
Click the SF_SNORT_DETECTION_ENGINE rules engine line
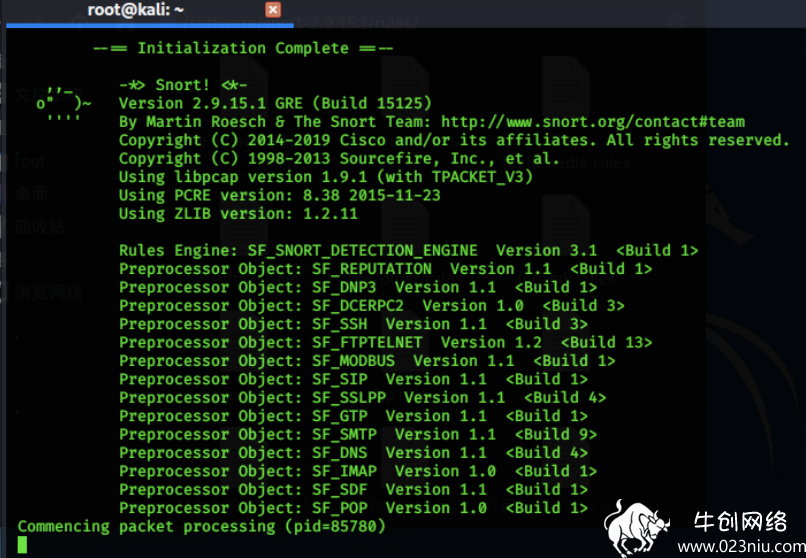click(409, 251)
